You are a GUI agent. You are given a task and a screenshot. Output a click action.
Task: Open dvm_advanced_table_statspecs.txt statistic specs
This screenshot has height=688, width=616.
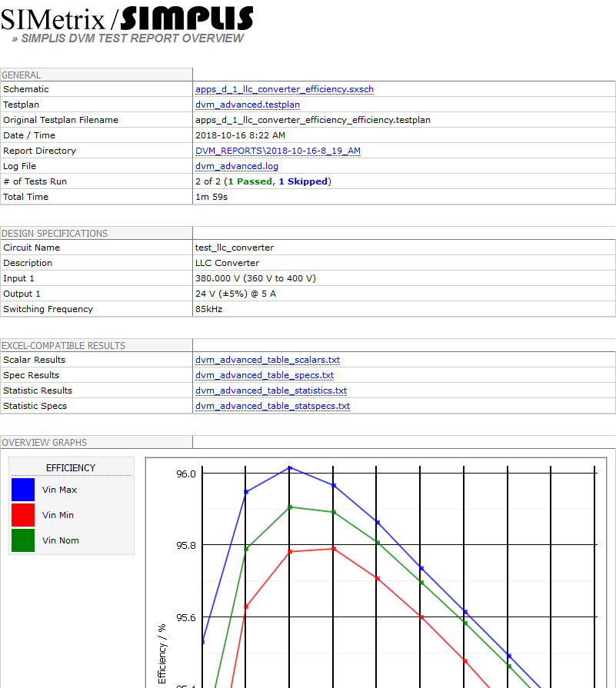(x=272, y=406)
